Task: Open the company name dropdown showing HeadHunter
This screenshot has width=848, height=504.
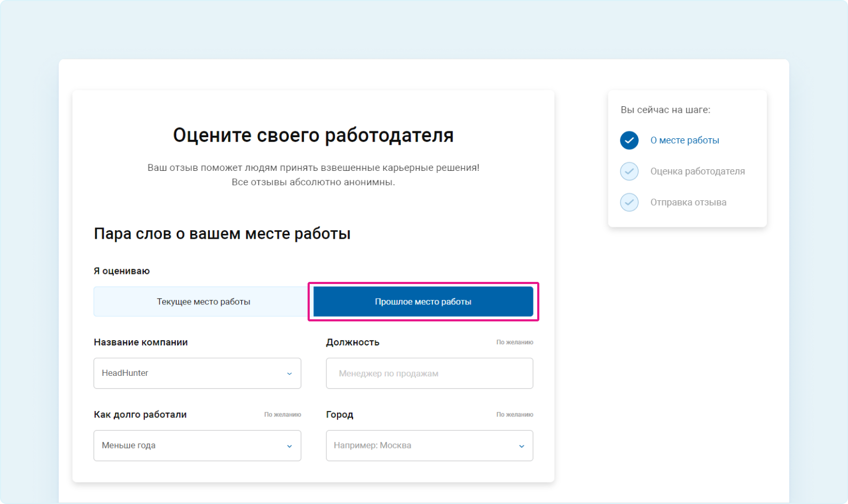Action: pyautogui.click(x=197, y=373)
